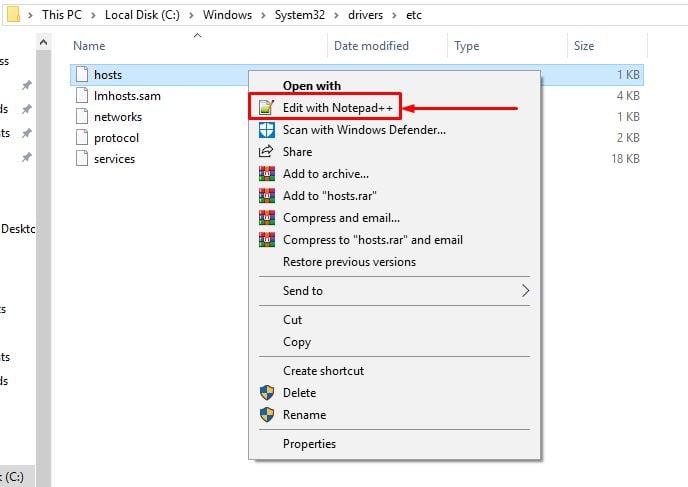Select the protocol file
Image resolution: width=688 pixels, height=487 pixels.
click(x=116, y=138)
